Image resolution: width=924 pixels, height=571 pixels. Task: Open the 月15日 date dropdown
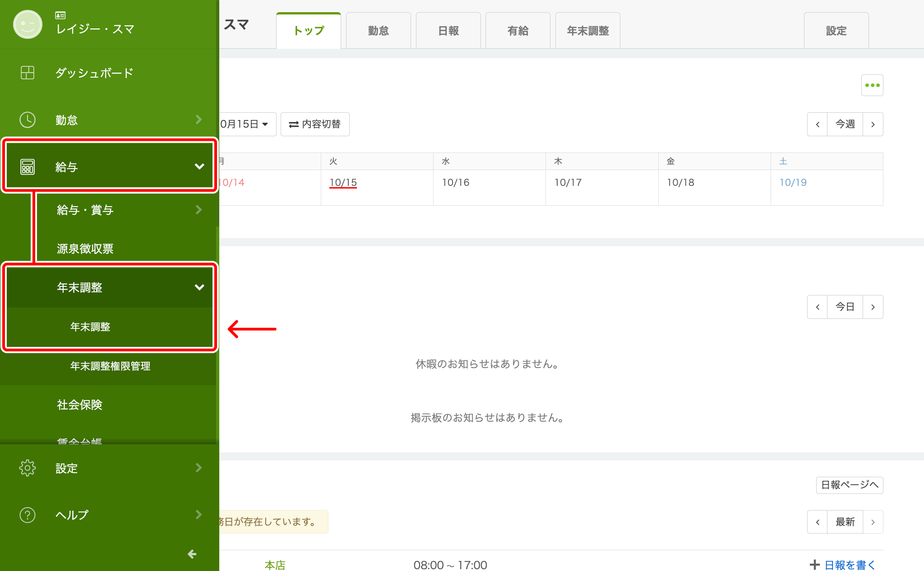(x=247, y=124)
